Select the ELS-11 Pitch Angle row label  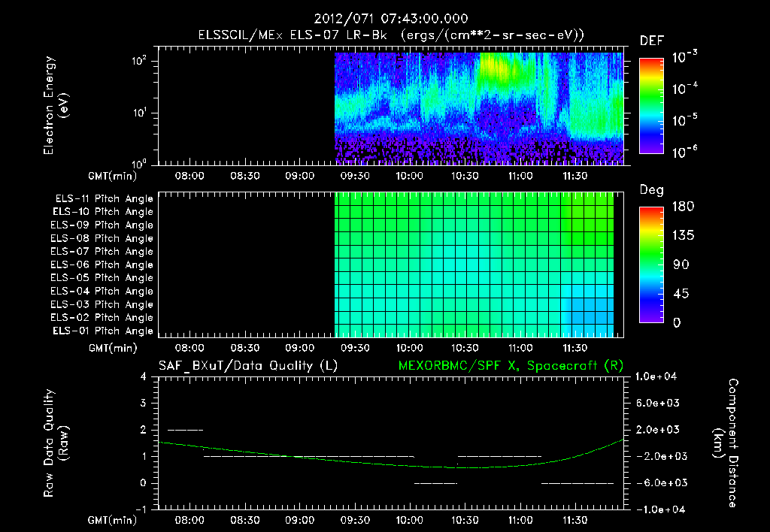tap(104, 199)
